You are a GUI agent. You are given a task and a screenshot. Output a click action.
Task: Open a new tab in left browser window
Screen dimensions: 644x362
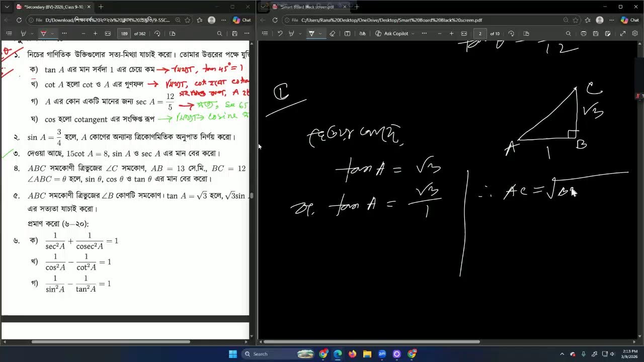coord(101,7)
